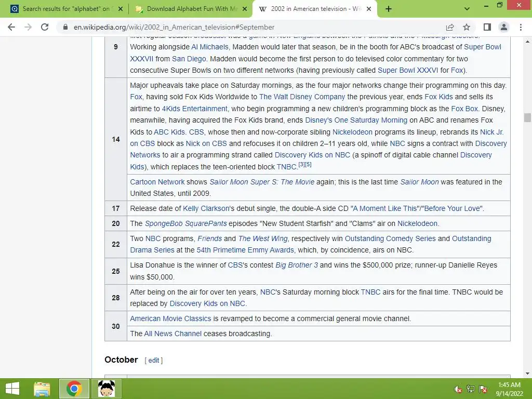
Task: Show the taskbar clock and date
Action: click(509, 389)
